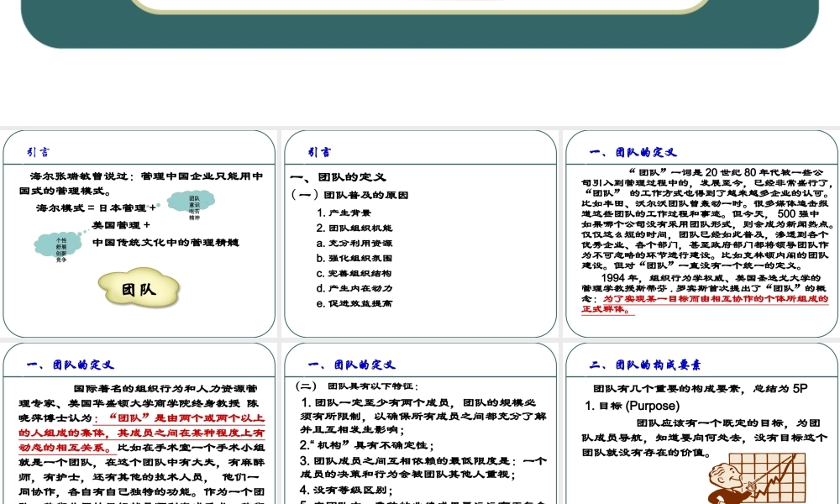Open the 团队普及的原因 slide thumbnail
840x504 pixels.
(420, 234)
